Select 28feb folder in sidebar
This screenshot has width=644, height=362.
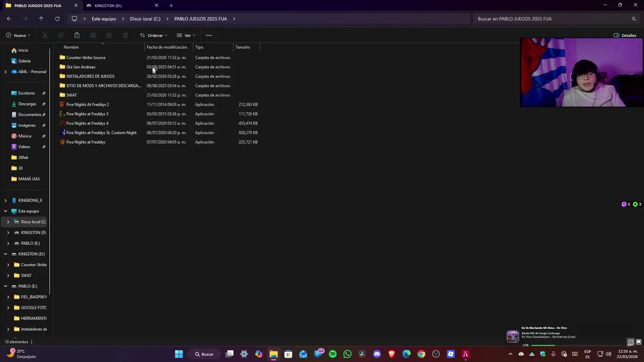pyautogui.click(x=23, y=157)
